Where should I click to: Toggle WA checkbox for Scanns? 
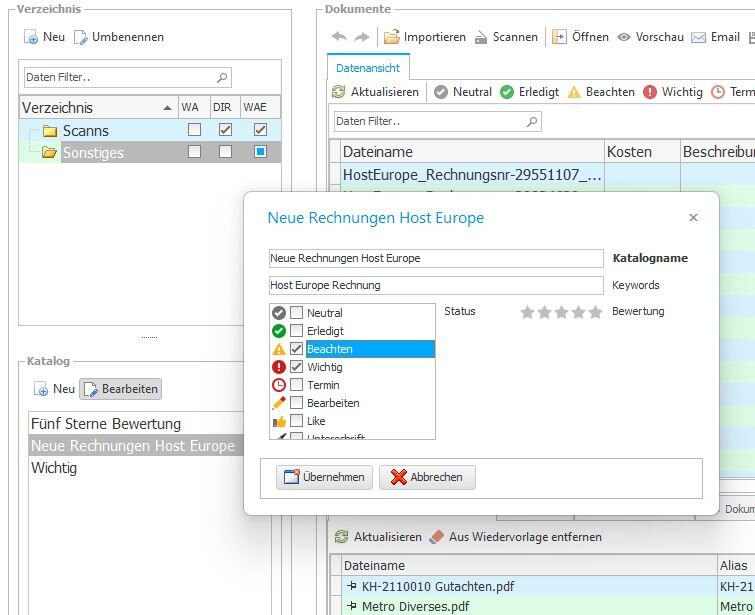click(x=195, y=130)
